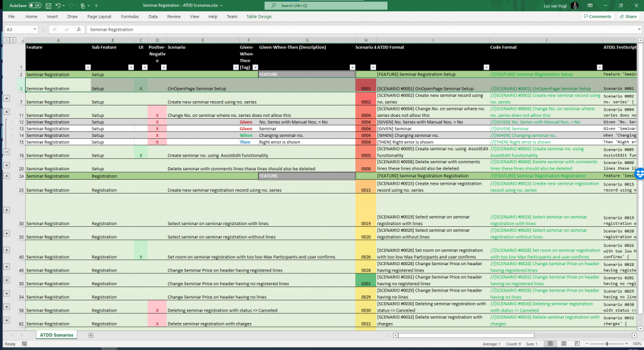Click the Share button
Screen dimensions: 644x350
pos(628,17)
